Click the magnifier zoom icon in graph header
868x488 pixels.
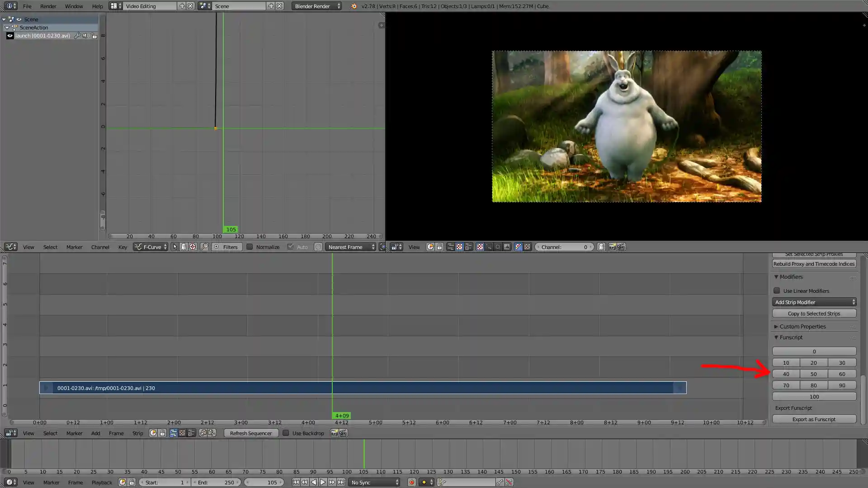tap(204, 247)
